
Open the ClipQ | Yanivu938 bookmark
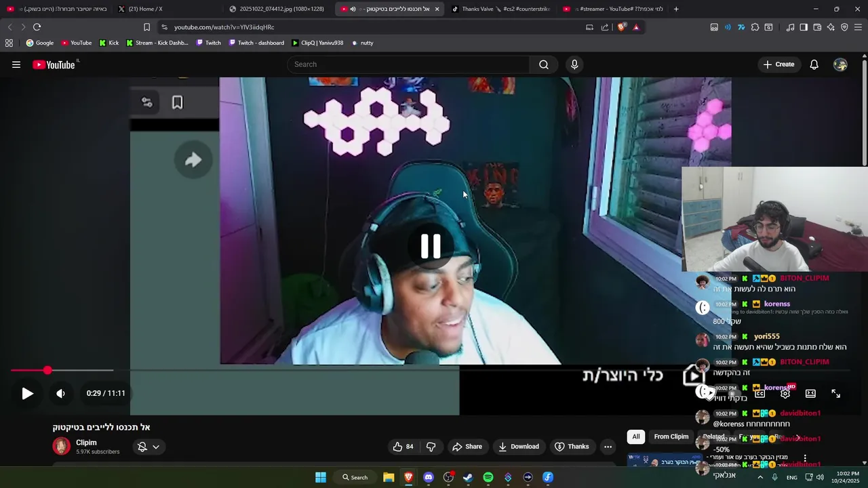tap(319, 43)
